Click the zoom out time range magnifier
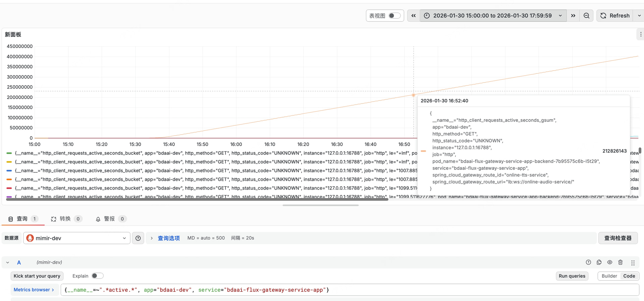Viewport: 644px width, 301px height. 586,15
